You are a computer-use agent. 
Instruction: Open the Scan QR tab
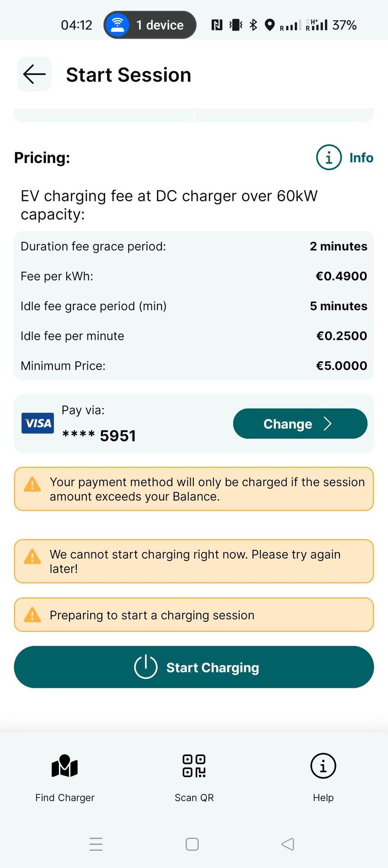pyautogui.click(x=194, y=778)
